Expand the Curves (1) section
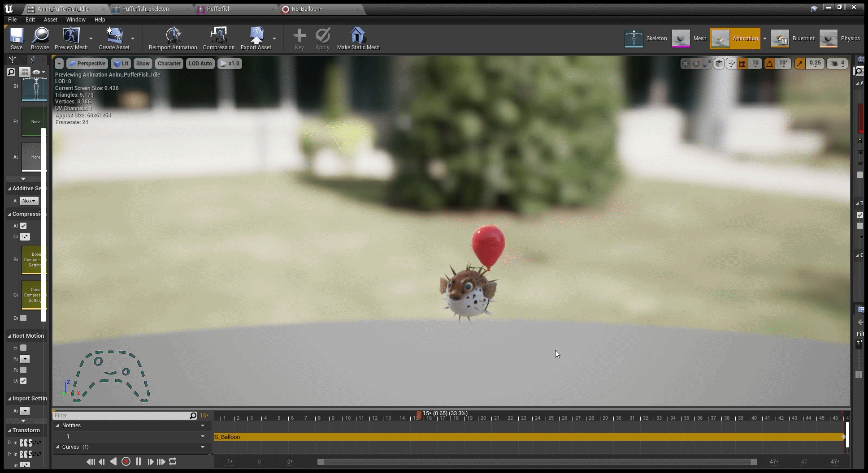The height and width of the screenshot is (473, 868). coord(57,447)
